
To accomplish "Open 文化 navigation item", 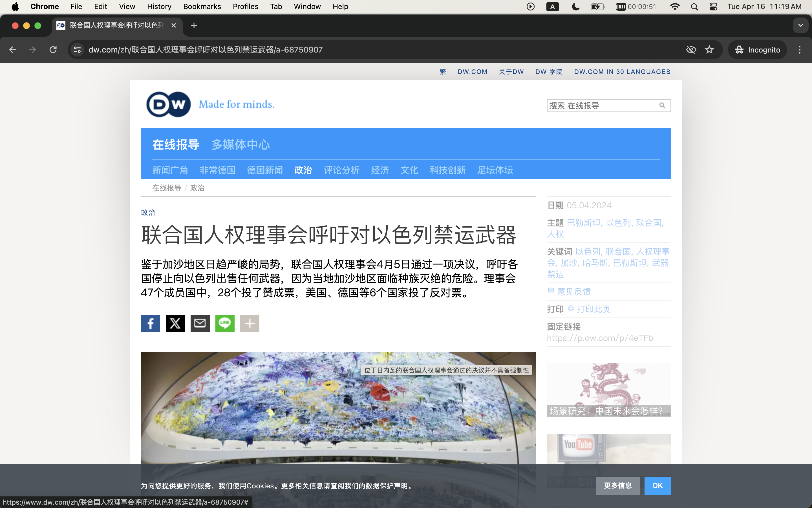I will [409, 170].
